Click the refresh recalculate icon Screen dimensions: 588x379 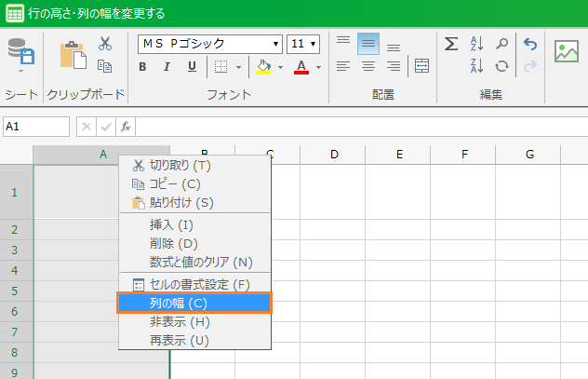[501, 66]
